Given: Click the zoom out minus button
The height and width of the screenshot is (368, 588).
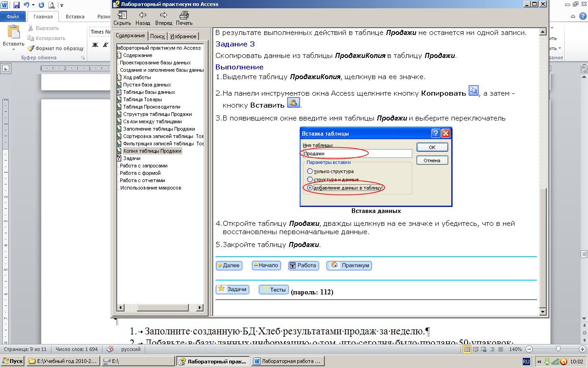Looking at the screenshot, I should pyautogui.click(x=530, y=349).
